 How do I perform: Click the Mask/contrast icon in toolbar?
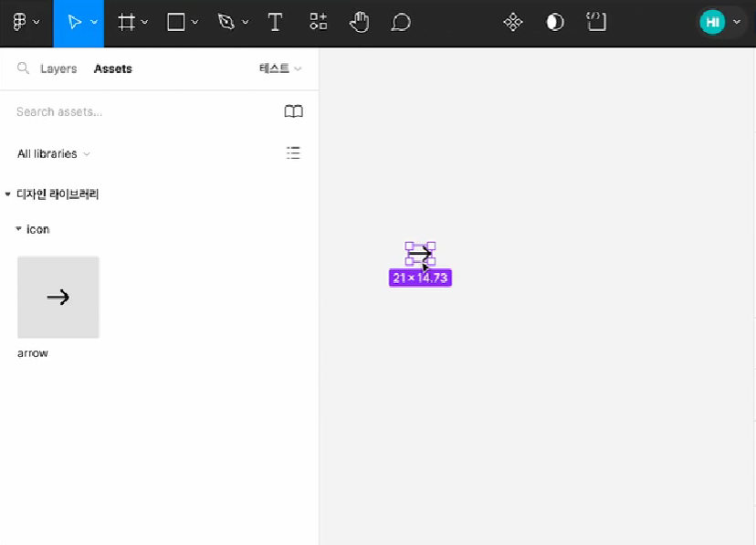pos(555,22)
